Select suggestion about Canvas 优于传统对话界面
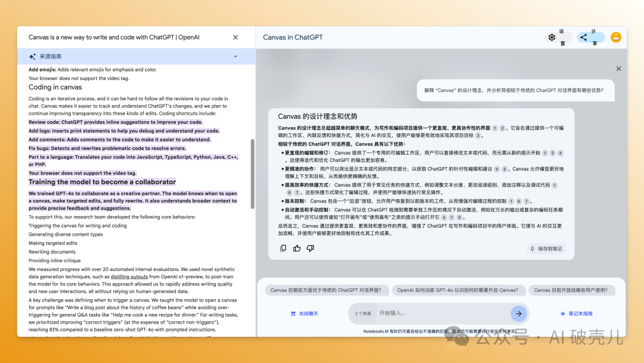 pyautogui.click(x=327, y=290)
